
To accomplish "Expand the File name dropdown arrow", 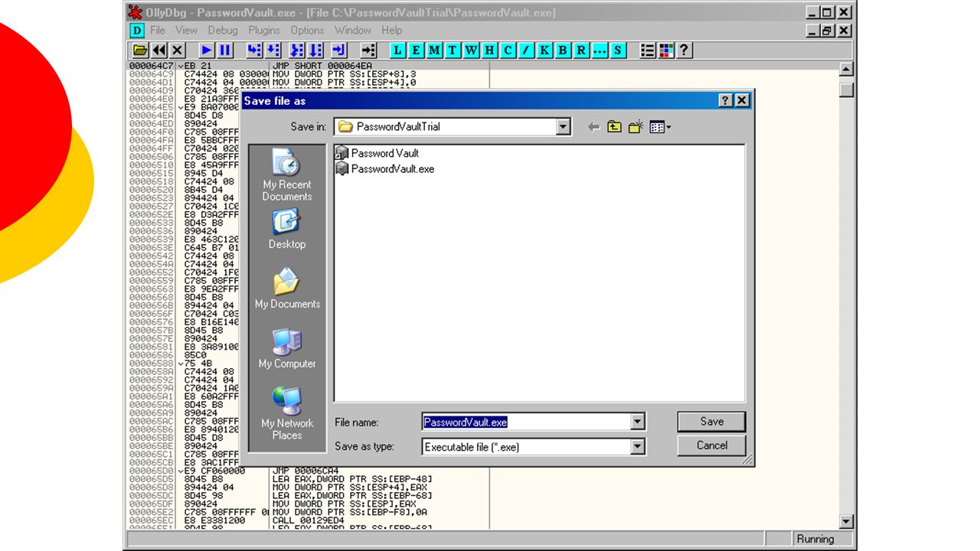I will click(638, 422).
